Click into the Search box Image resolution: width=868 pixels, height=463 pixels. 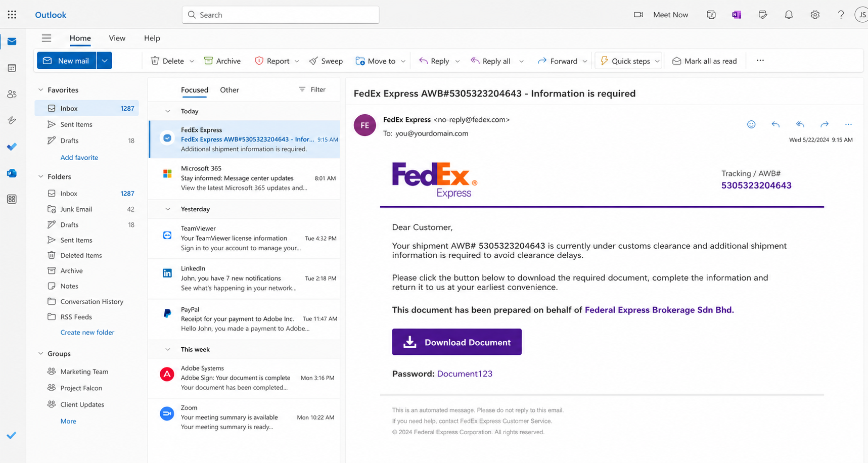click(281, 15)
